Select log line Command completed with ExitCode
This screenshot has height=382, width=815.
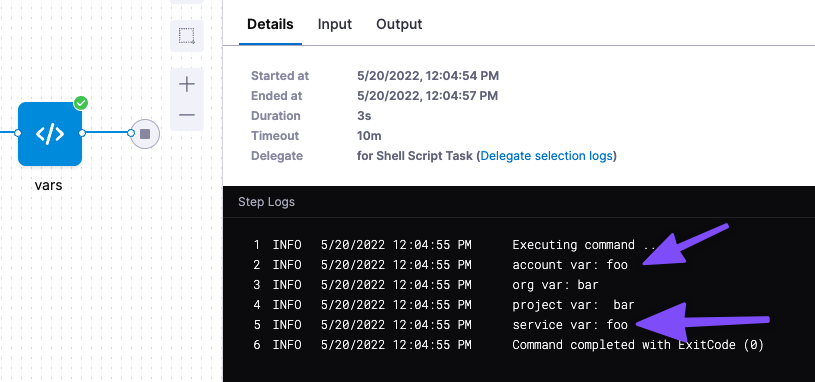click(508, 345)
